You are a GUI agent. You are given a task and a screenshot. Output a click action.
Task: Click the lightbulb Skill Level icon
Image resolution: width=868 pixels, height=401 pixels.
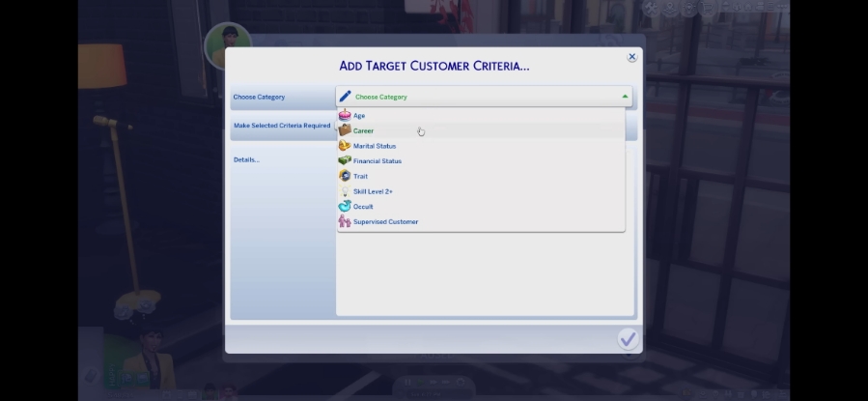(x=345, y=191)
